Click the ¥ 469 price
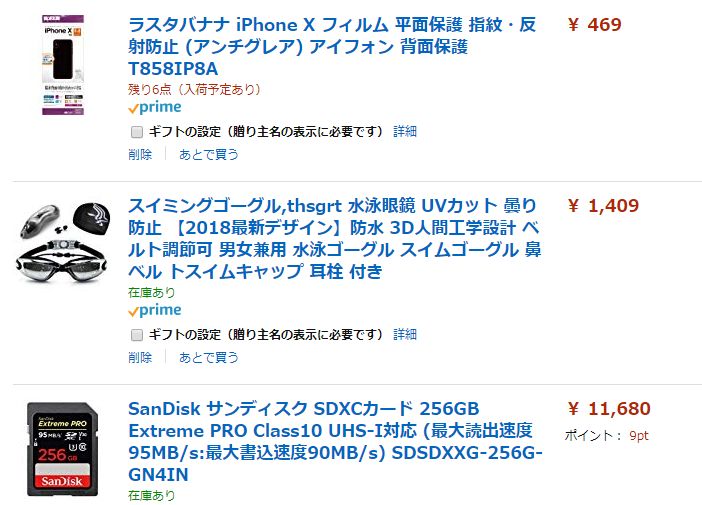Screen dimensions: 702x505 pos(594,24)
